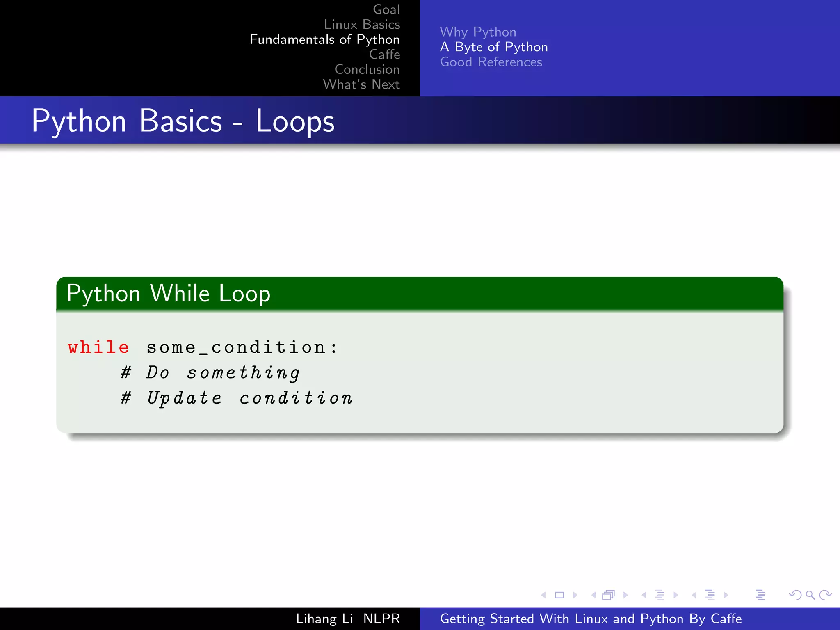The height and width of the screenshot is (630, 840).
Task: Click the some_condition: code text
Action: pyautogui.click(x=242, y=348)
